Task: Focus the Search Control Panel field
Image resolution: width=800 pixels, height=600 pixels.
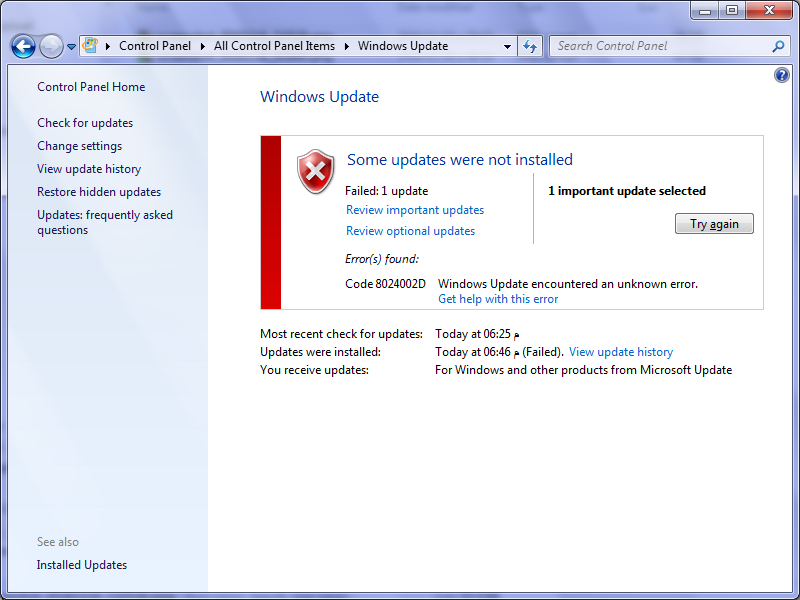Action: tap(660, 46)
